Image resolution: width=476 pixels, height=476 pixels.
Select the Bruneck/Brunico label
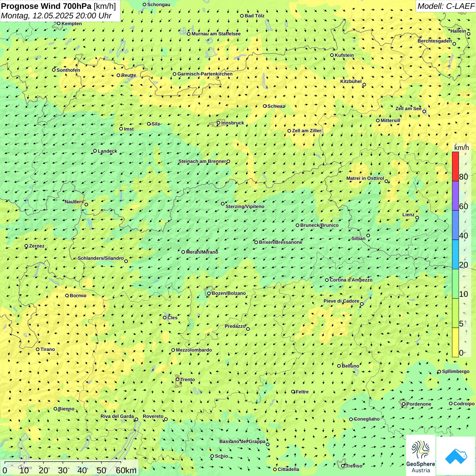(319, 225)
